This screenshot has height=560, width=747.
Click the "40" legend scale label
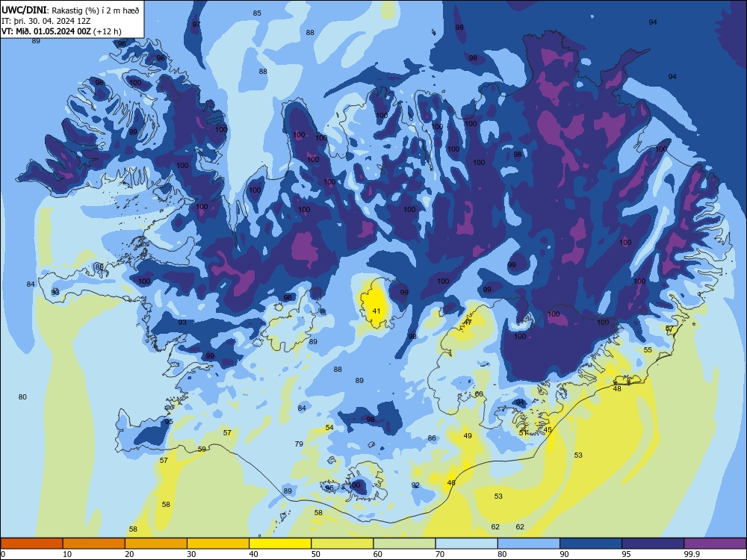click(x=254, y=554)
